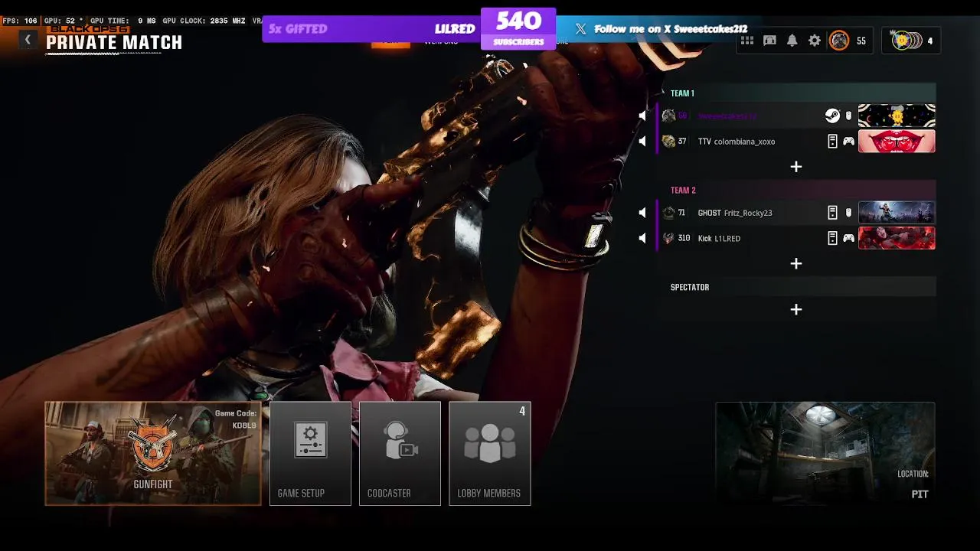Click the PC platform icon for colombiana_xoxo

click(832, 142)
